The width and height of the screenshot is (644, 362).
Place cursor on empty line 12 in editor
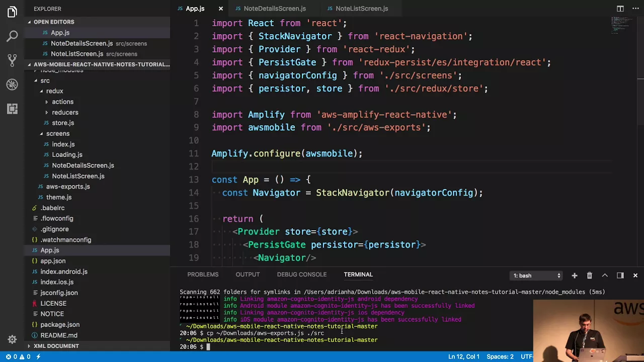pyautogui.click(x=411, y=166)
